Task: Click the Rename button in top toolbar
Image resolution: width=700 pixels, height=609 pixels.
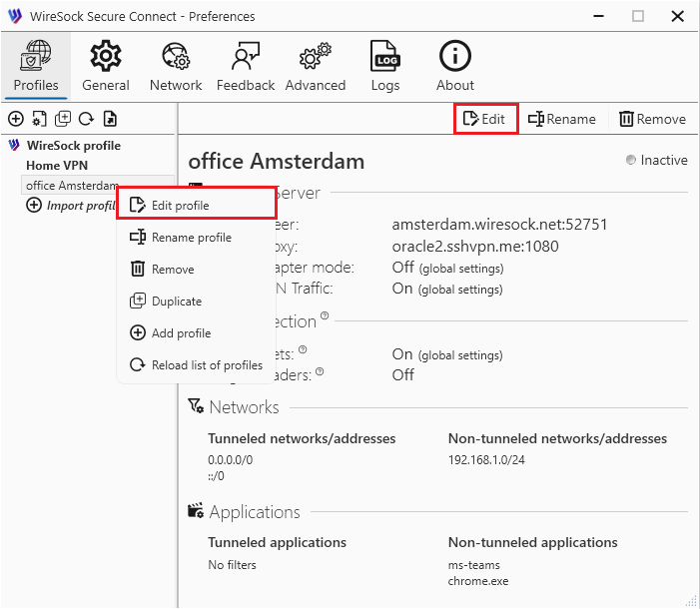Action: click(562, 119)
